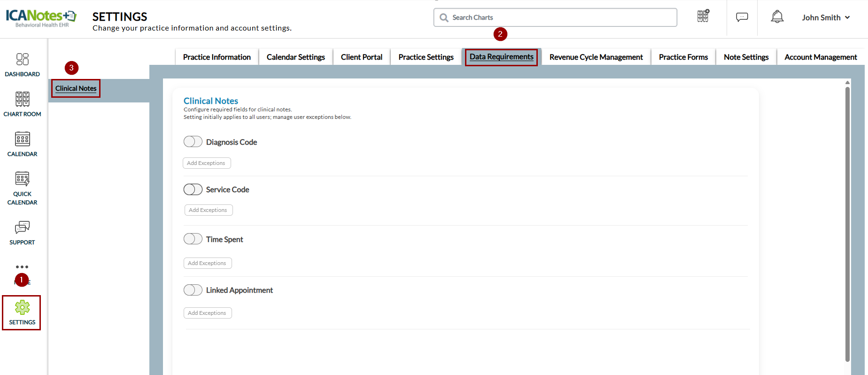Open the notifications bell icon
Screen dimensions: 868x375
coord(777,17)
